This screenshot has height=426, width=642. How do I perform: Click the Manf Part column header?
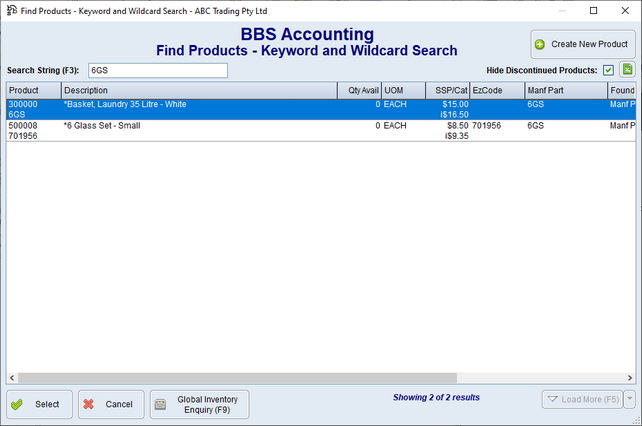click(565, 91)
